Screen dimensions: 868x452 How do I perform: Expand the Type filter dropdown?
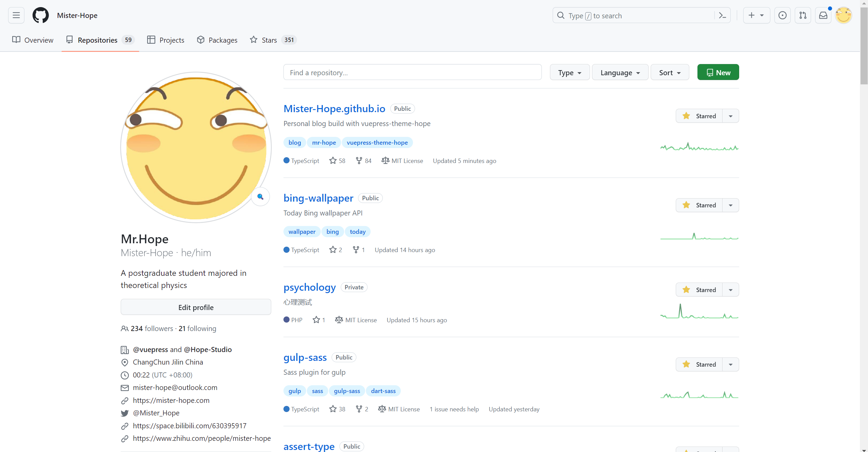coord(570,73)
